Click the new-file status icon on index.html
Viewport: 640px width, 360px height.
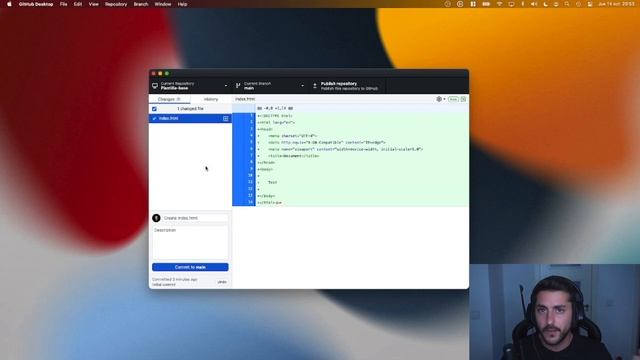click(x=226, y=118)
